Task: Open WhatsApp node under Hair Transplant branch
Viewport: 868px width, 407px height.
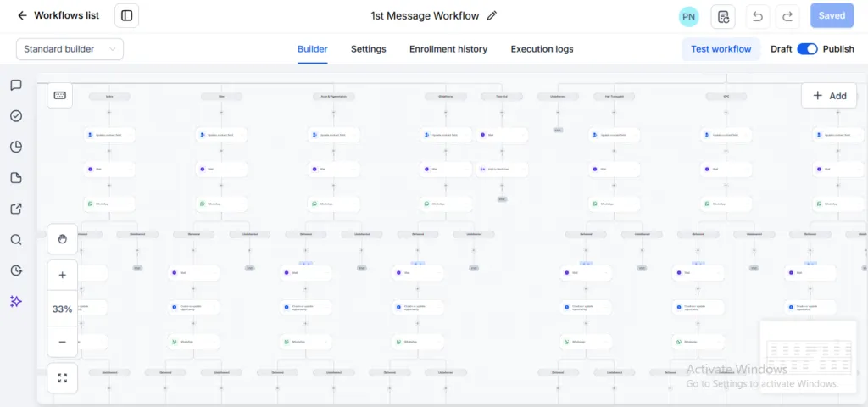Action: point(614,203)
